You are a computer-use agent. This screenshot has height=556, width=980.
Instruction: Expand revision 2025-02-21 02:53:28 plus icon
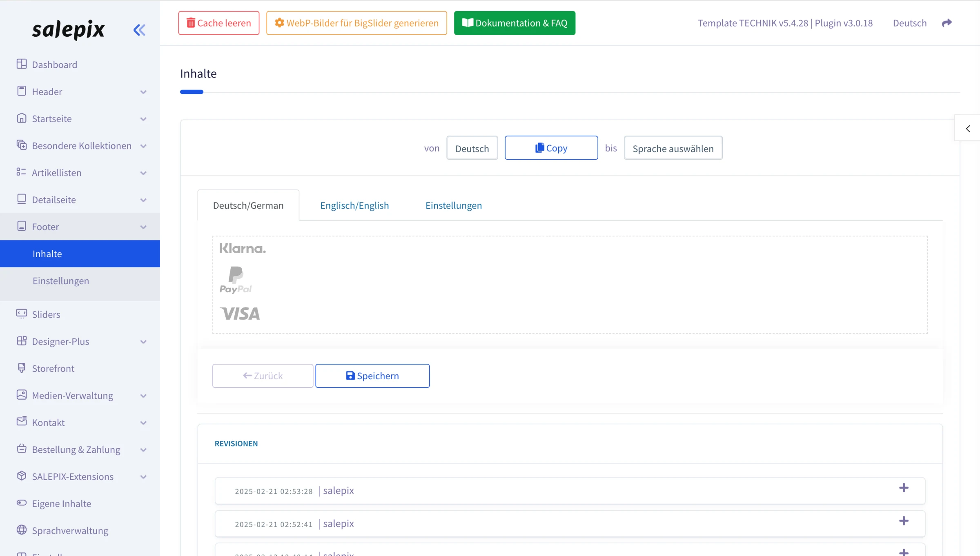point(904,488)
